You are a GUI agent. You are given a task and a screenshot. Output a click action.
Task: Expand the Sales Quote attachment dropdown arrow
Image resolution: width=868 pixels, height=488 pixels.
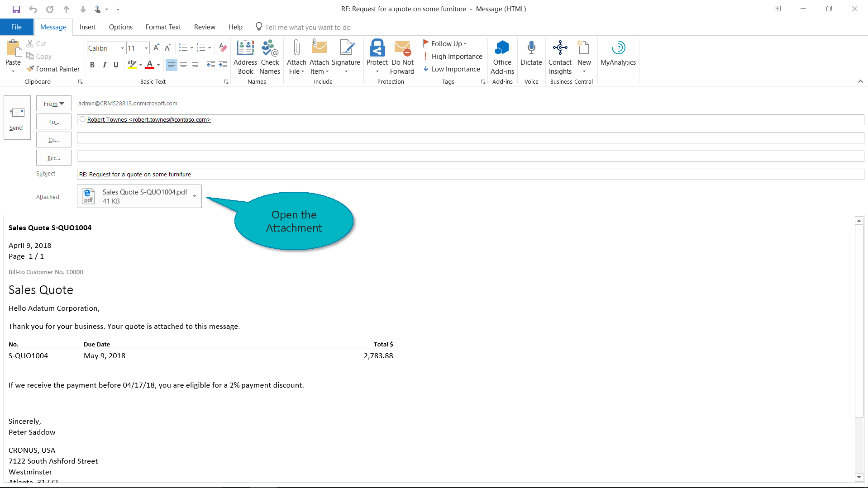point(195,196)
